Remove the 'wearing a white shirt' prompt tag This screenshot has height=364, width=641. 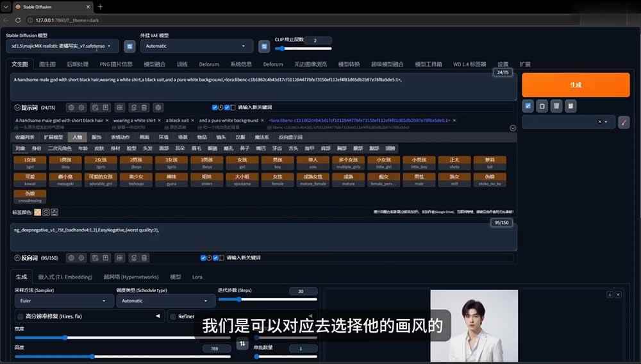(x=159, y=120)
